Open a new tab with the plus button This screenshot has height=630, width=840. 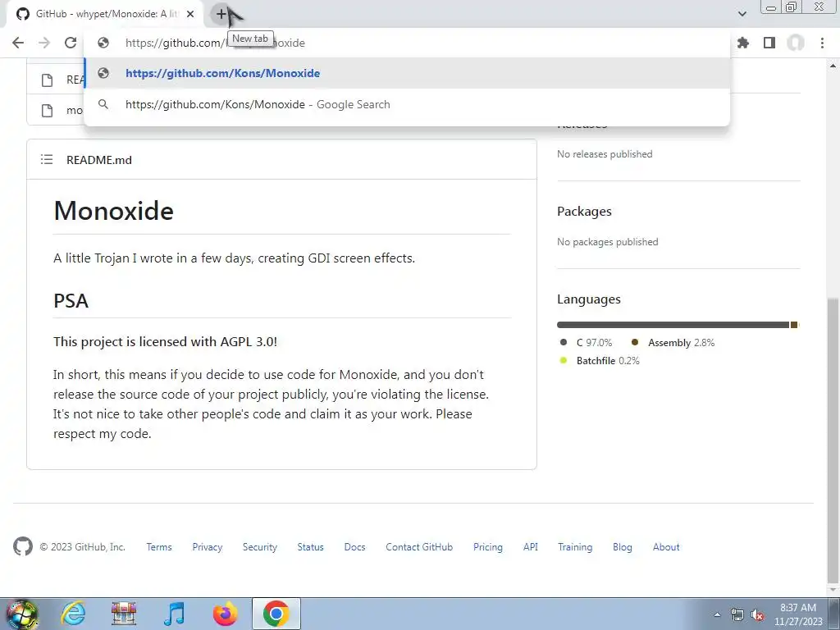pyautogui.click(x=221, y=14)
